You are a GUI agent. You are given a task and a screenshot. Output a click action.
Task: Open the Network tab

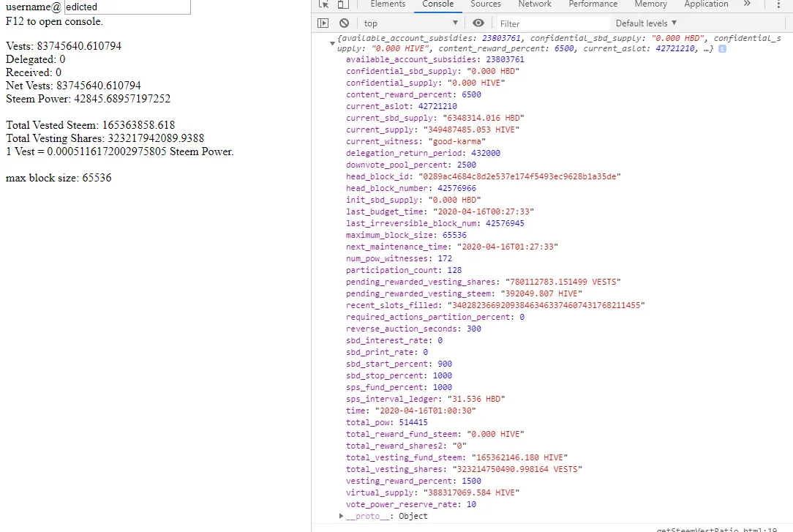(535, 4)
